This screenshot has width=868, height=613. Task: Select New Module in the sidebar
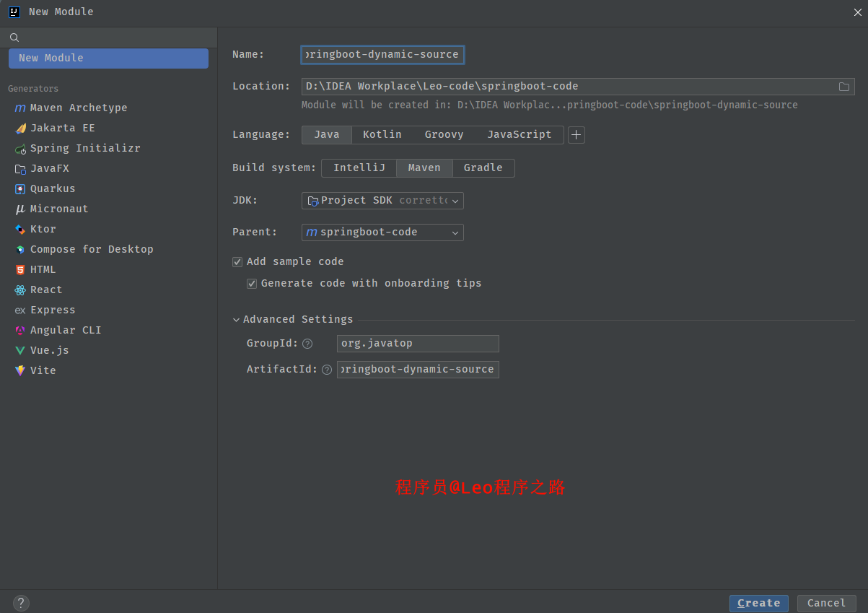(108, 58)
